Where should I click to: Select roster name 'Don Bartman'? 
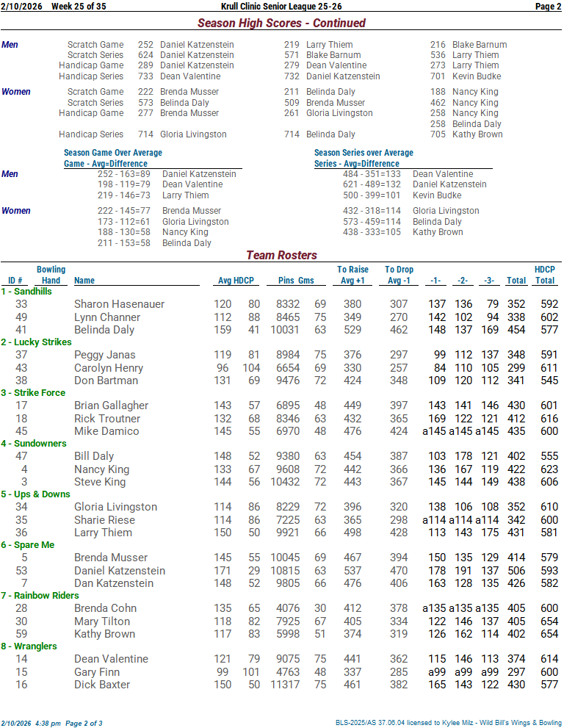[x=106, y=381]
